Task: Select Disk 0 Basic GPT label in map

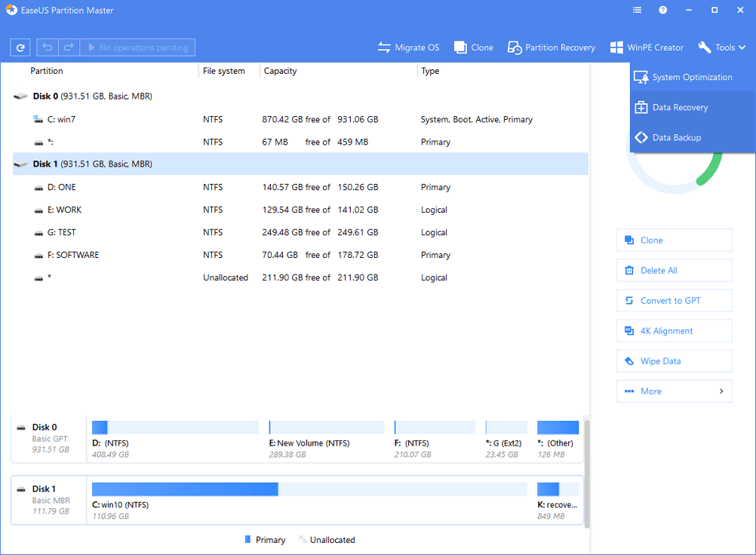Action: tap(49, 438)
